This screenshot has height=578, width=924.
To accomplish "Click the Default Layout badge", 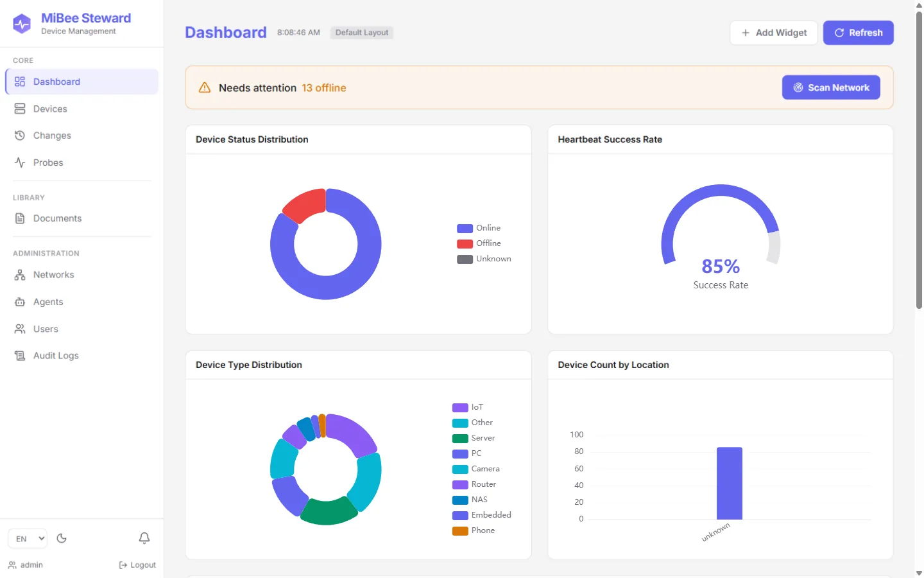I will tap(362, 33).
